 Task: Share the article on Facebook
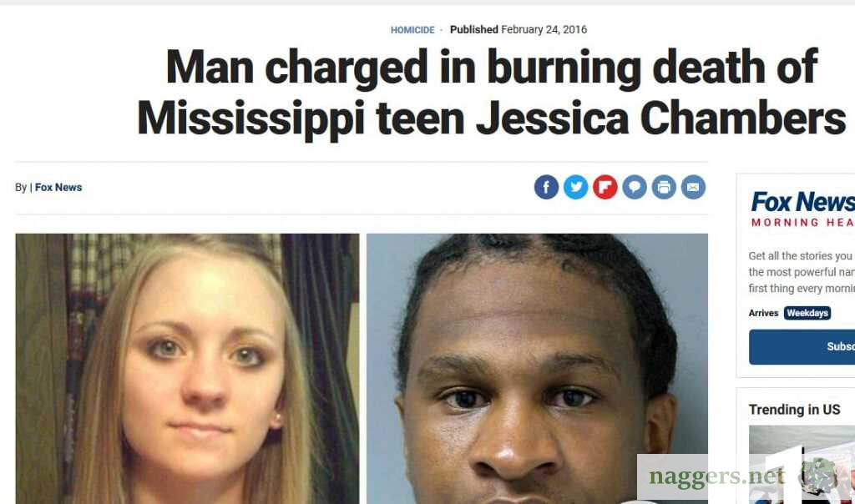coord(546,188)
